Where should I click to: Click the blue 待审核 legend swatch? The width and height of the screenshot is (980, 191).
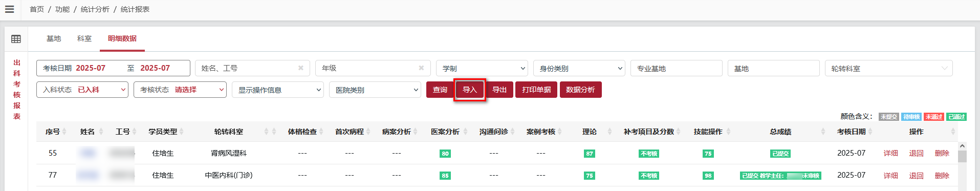[911, 117]
